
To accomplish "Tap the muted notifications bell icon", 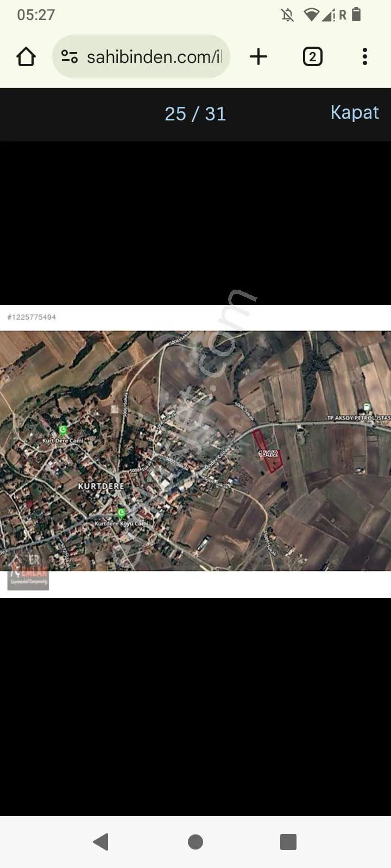I will (288, 15).
